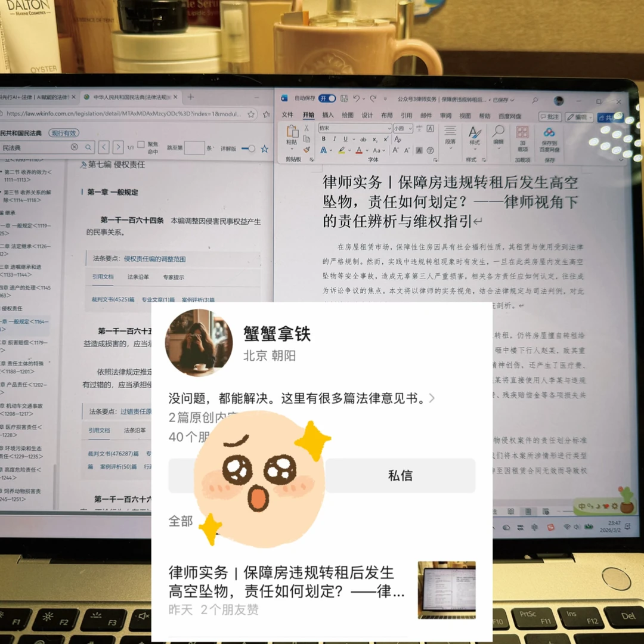This screenshot has height=644, width=644.
Task: Open browser favorites list icon
Action: [267, 114]
